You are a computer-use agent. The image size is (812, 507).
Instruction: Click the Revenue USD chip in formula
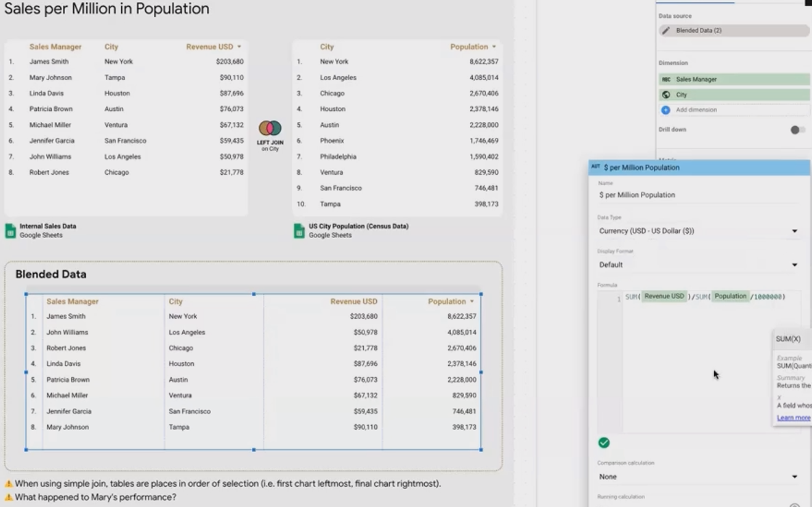point(664,297)
